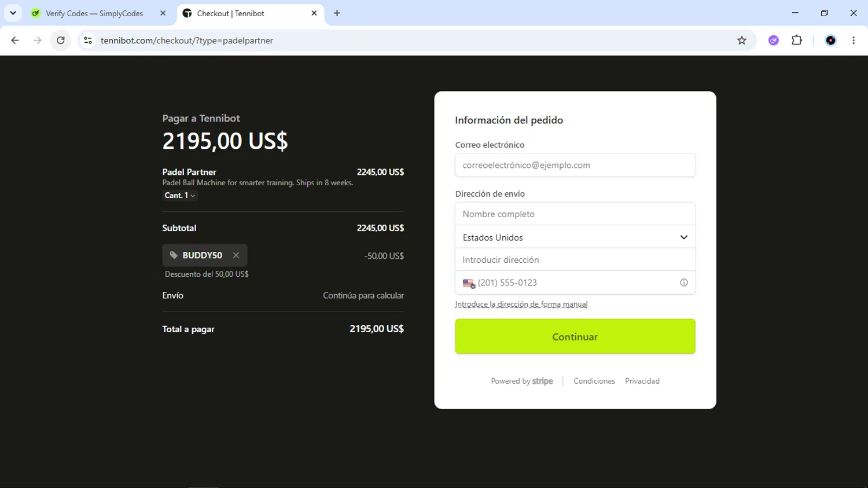This screenshot has width=868, height=488.
Task: Close the Verify Codes — SimplyCodes tab
Action: [x=163, y=13]
